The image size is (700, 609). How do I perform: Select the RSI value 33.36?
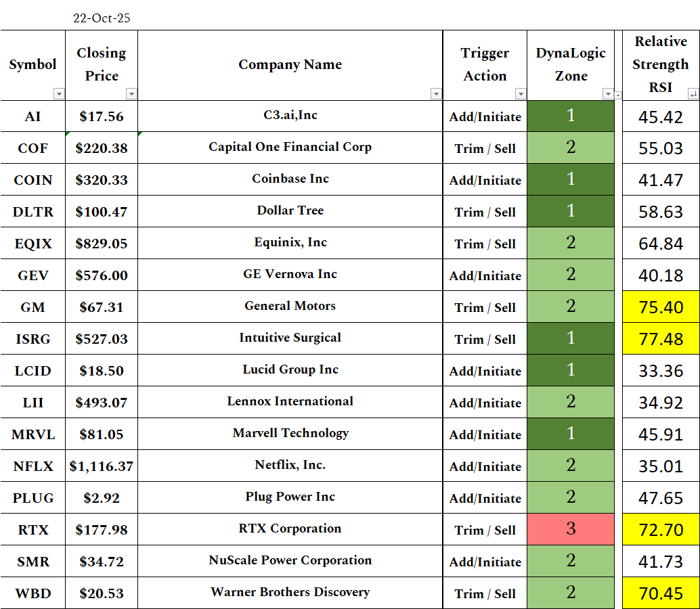click(661, 371)
